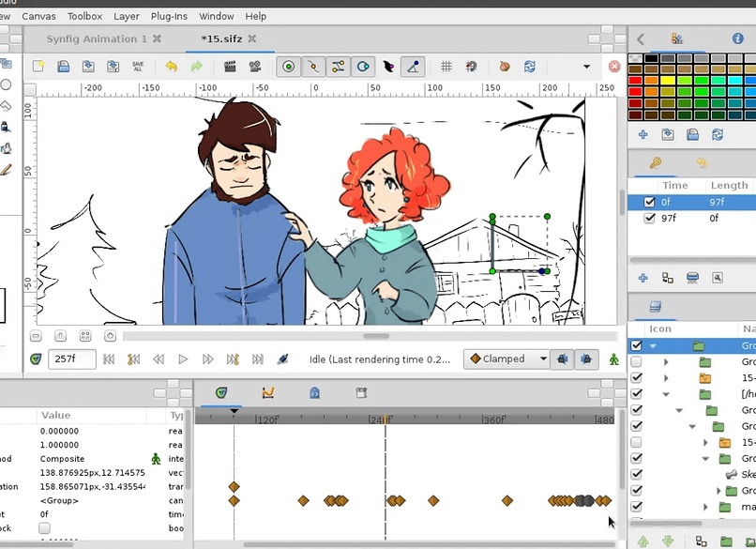Add a new keyframe plus icon
Viewport: 756px width, 549px height.
tap(643, 278)
